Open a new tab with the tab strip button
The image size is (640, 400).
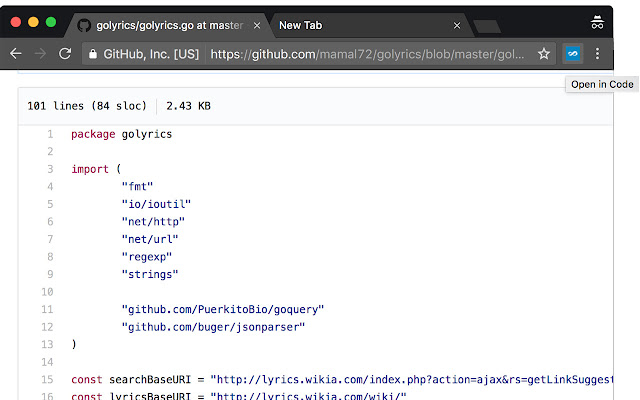pos(487,27)
